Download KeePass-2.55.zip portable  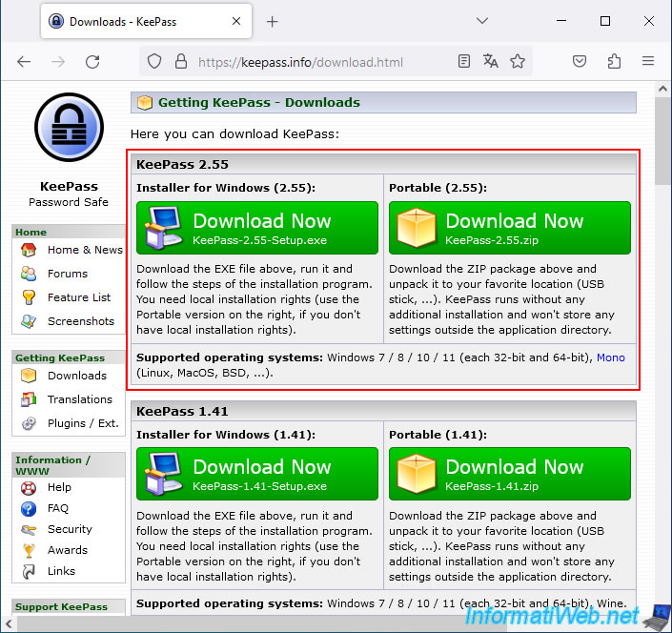510,228
